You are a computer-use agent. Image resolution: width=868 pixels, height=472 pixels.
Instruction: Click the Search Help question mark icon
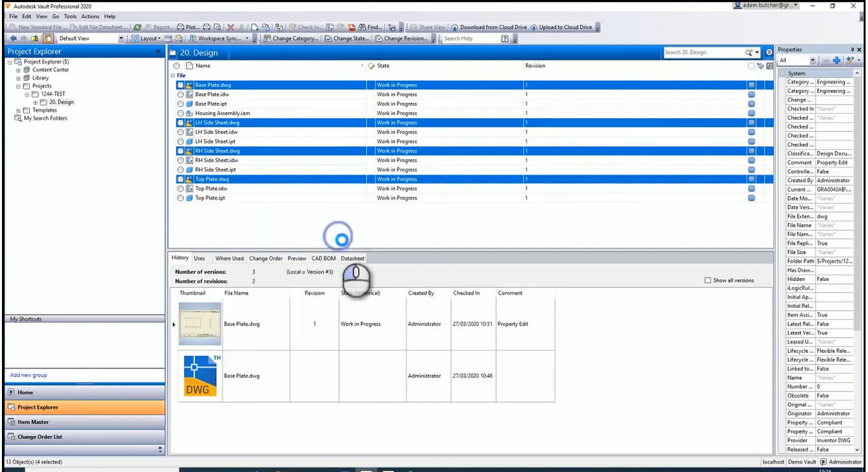tap(505, 38)
